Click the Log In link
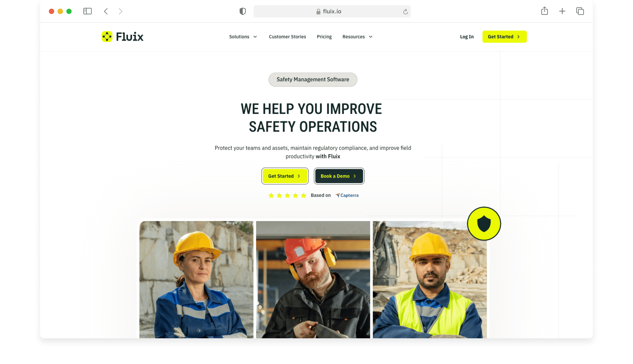 coord(467,37)
